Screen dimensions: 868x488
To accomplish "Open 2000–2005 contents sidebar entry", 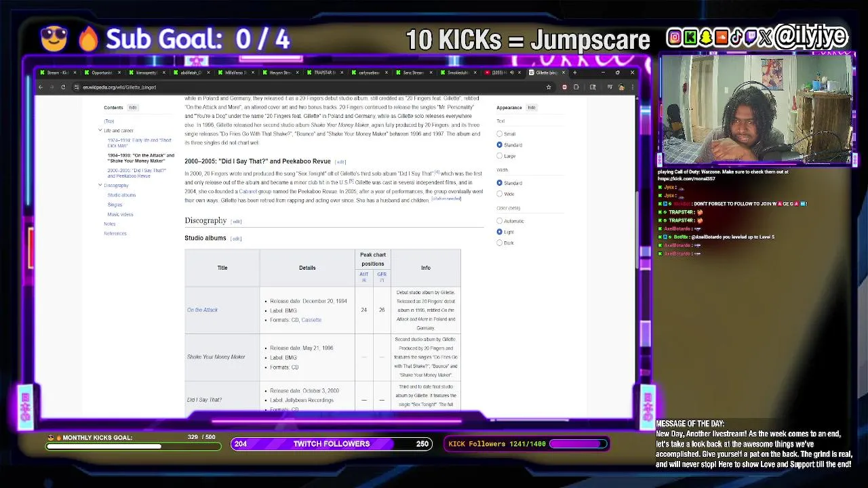I will point(137,173).
